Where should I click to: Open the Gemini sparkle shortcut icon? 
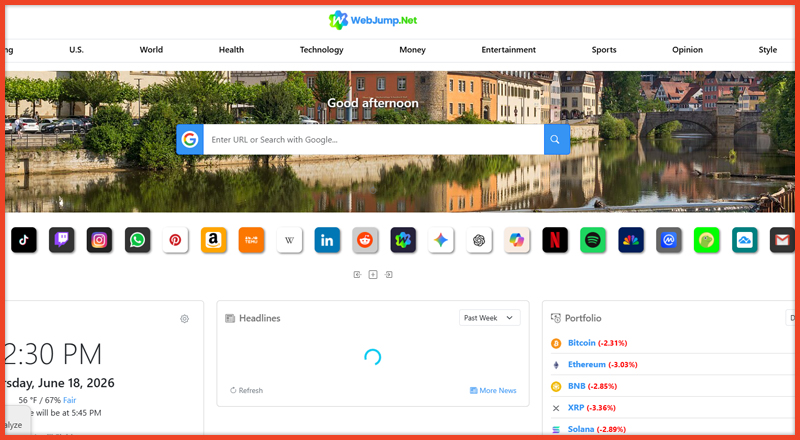[441, 240]
